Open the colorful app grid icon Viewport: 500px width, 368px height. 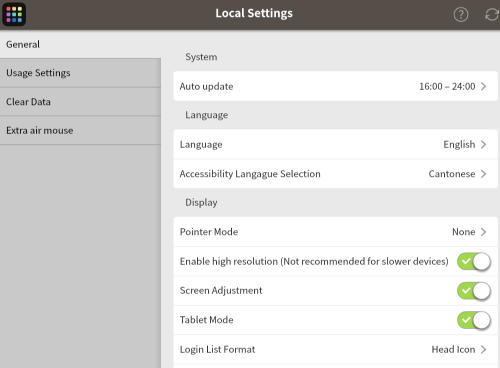click(14, 14)
